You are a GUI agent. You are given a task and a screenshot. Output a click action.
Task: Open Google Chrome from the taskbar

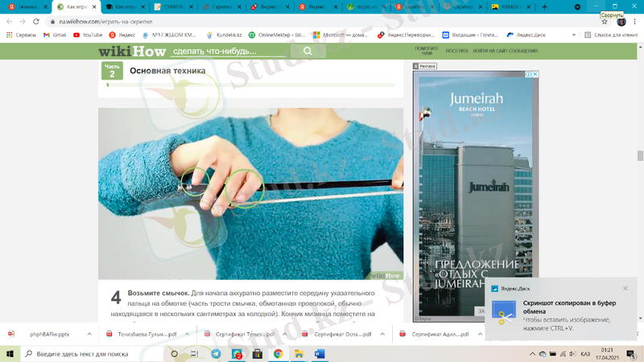278,354
